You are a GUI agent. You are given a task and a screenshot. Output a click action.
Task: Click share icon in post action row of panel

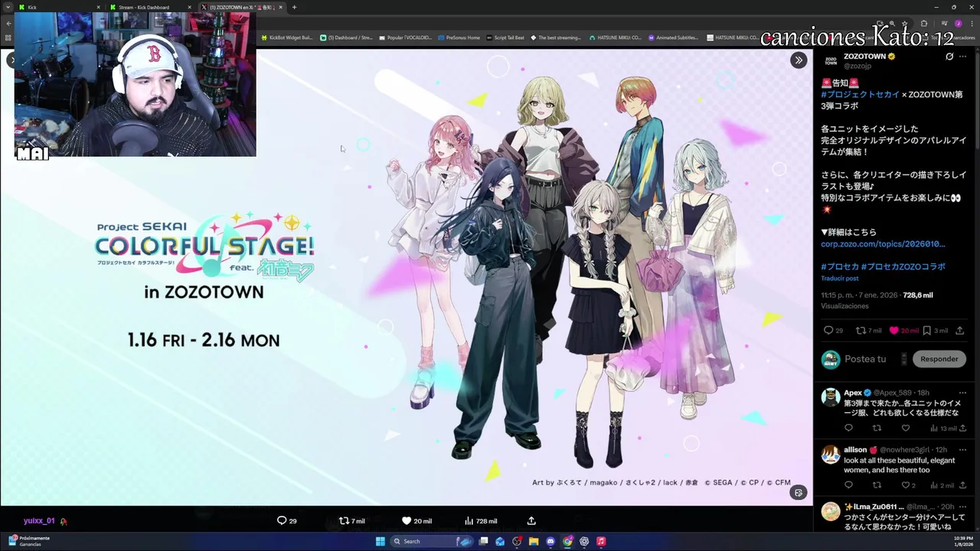point(960,331)
